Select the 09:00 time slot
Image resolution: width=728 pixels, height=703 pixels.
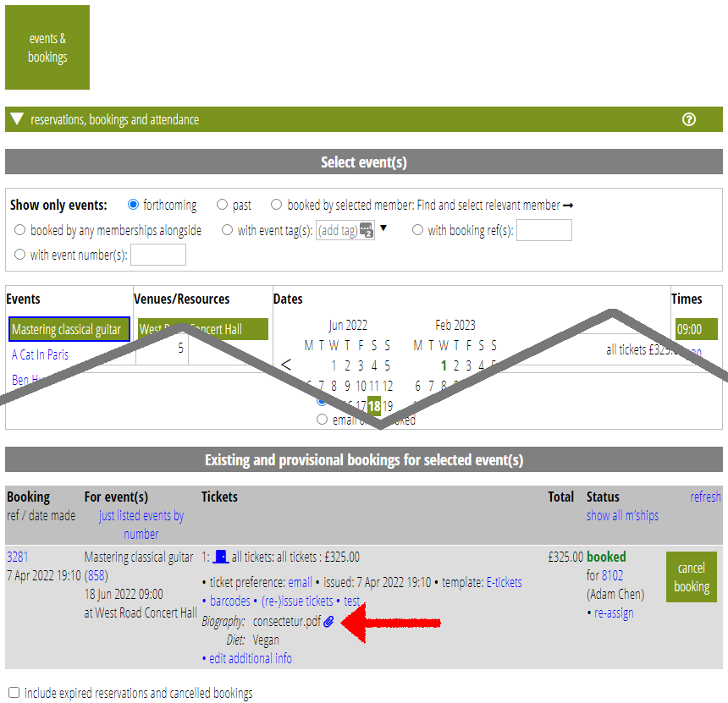(697, 329)
